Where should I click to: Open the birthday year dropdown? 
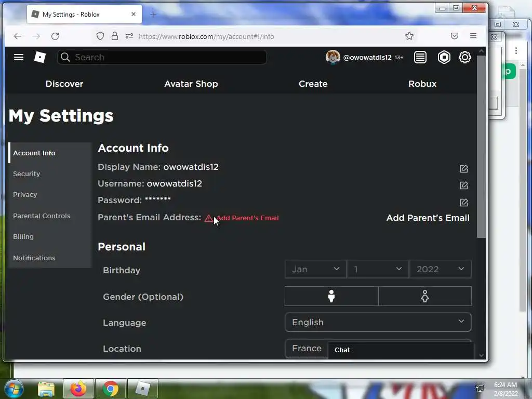(x=440, y=270)
